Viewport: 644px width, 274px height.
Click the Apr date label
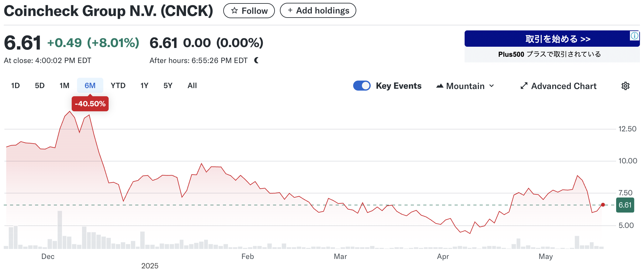pos(443,256)
